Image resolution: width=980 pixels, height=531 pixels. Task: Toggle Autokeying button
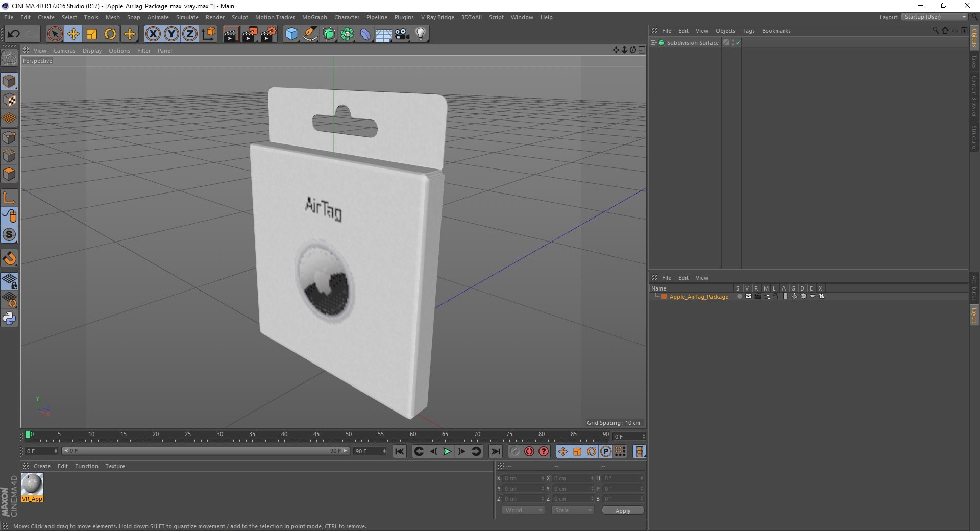point(529,451)
